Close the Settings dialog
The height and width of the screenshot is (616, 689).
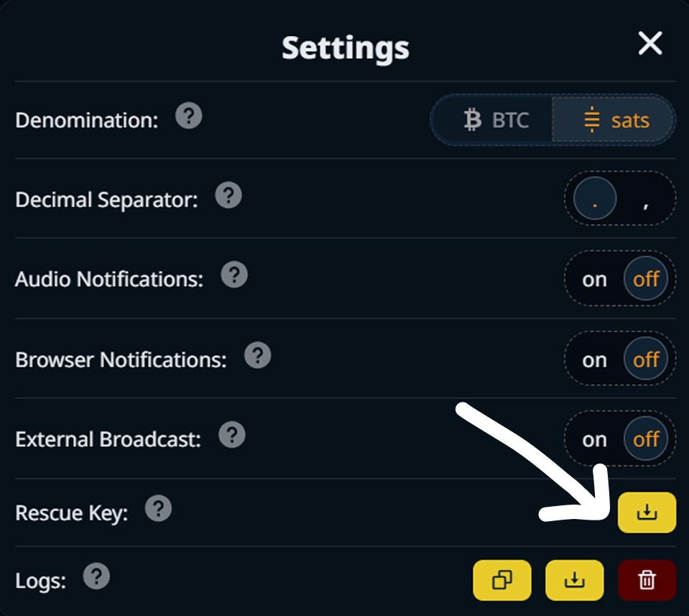pos(650,45)
